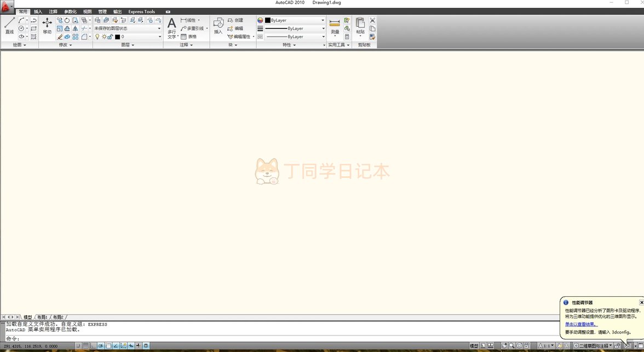
Task: Choose the Array tool in 修改 panel
Action: click(x=76, y=37)
